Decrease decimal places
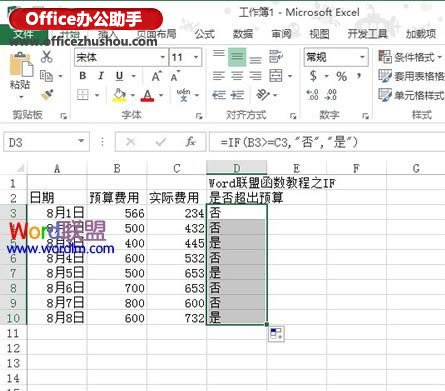Screen dimensions: 445x391 point(330,95)
